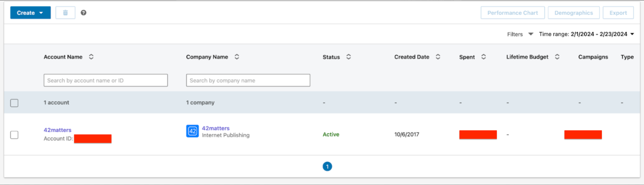Open the help question mark icon

(83, 13)
